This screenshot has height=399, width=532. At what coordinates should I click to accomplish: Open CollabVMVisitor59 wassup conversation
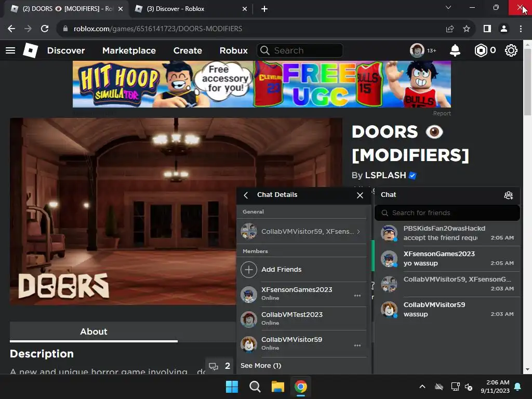pyautogui.click(x=447, y=310)
